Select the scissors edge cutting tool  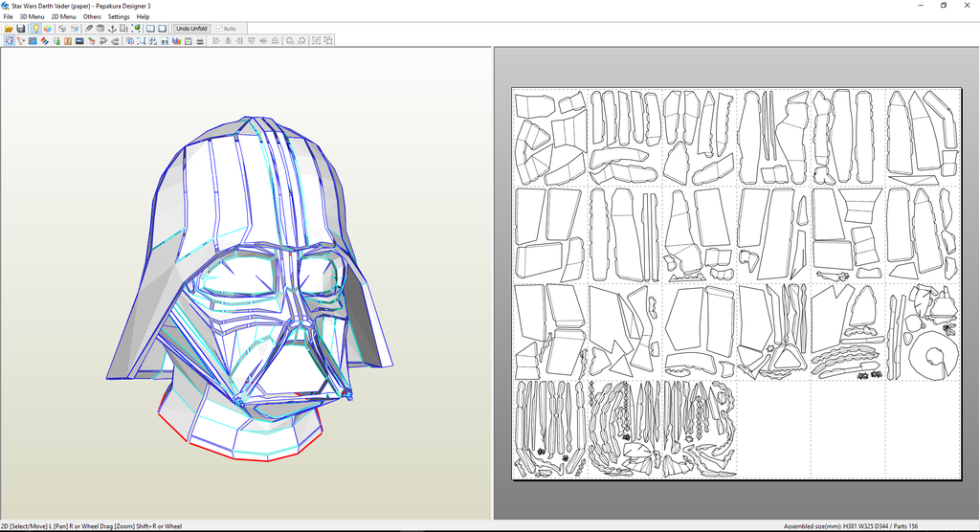click(21, 41)
